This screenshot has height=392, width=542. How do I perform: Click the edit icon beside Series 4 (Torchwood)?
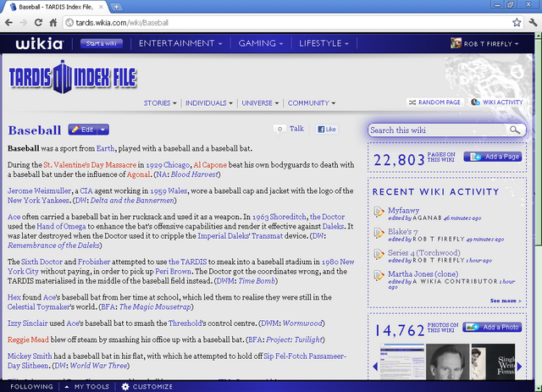pyautogui.click(x=379, y=255)
